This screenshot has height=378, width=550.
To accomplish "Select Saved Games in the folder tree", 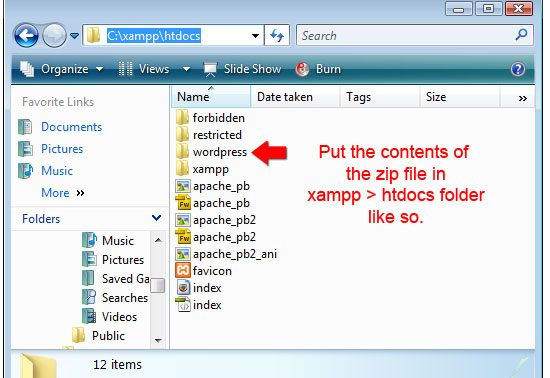I will pyautogui.click(x=126, y=278).
